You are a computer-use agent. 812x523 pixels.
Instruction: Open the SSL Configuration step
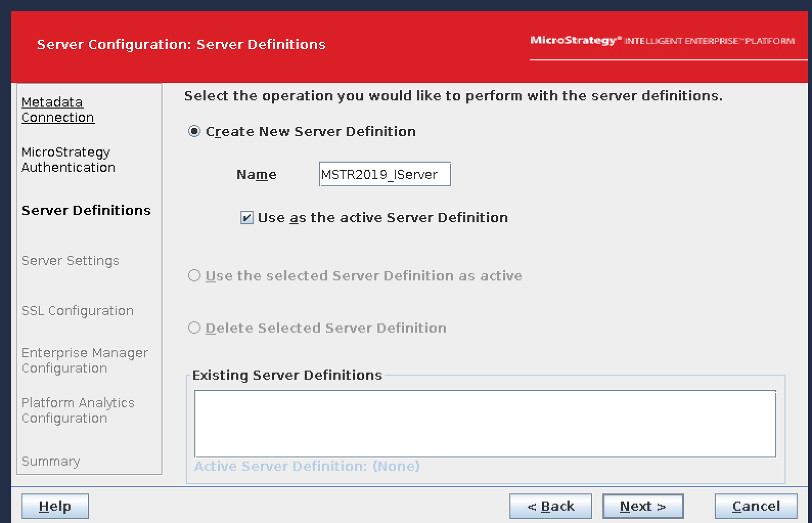click(x=77, y=311)
